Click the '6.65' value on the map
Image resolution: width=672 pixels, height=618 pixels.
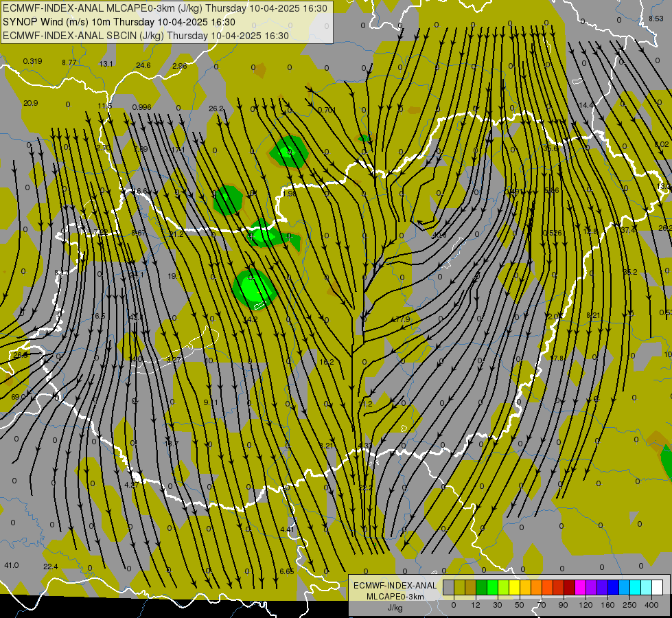pos(287,571)
